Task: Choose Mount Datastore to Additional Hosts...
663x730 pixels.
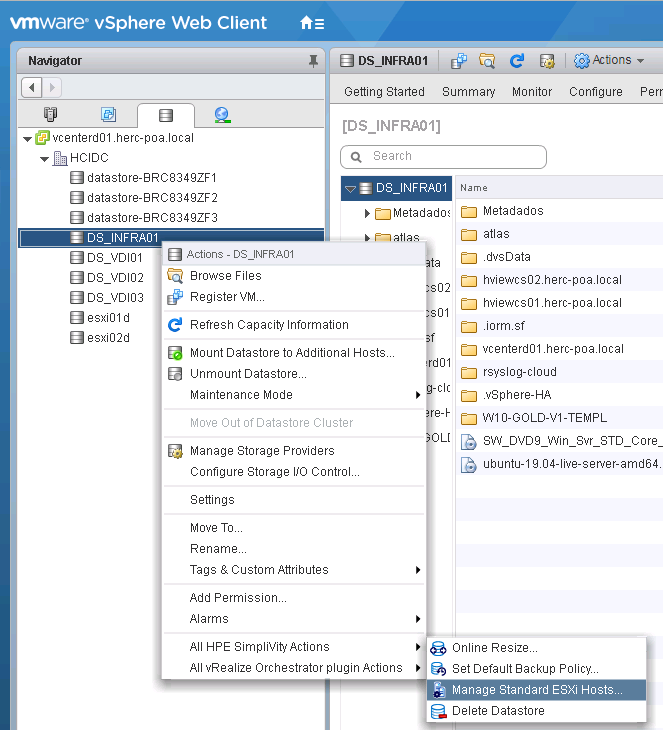Action: click(x=294, y=353)
